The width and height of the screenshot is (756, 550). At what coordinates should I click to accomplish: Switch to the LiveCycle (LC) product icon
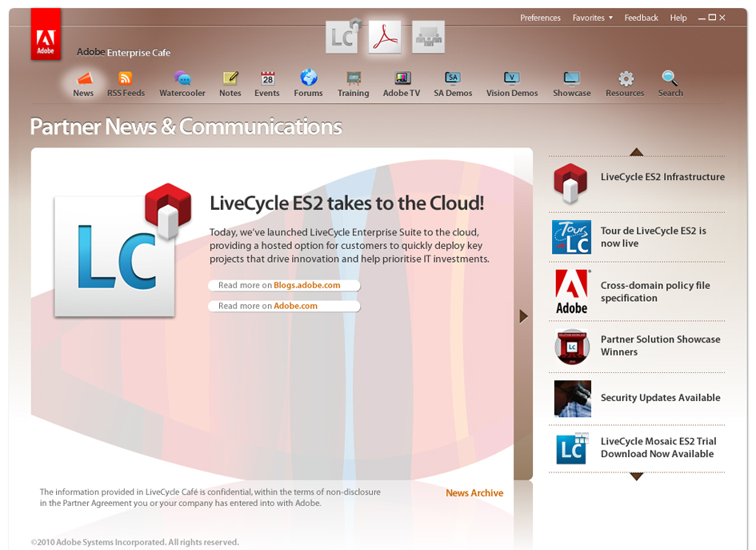click(x=342, y=37)
